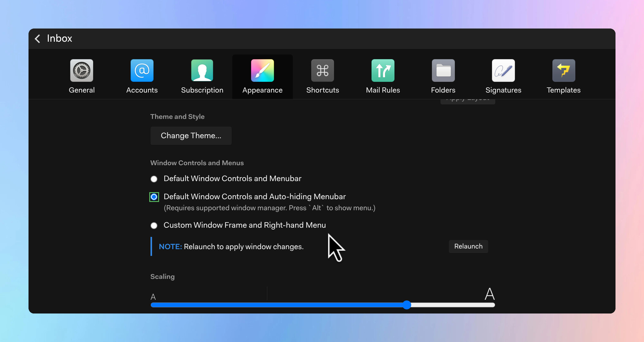Open the Subscription person icon
Viewport: 644px width, 342px height.
tap(202, 71)
